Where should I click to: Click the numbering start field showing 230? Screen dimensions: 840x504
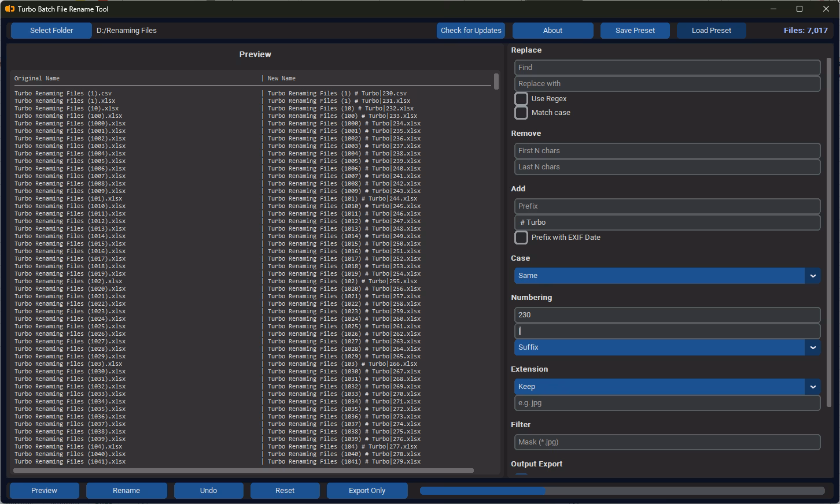(667, 315)
